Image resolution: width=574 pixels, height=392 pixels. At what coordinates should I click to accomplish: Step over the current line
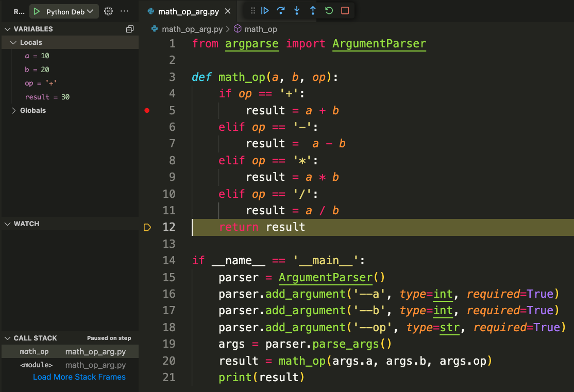click(x=281, y=11)
